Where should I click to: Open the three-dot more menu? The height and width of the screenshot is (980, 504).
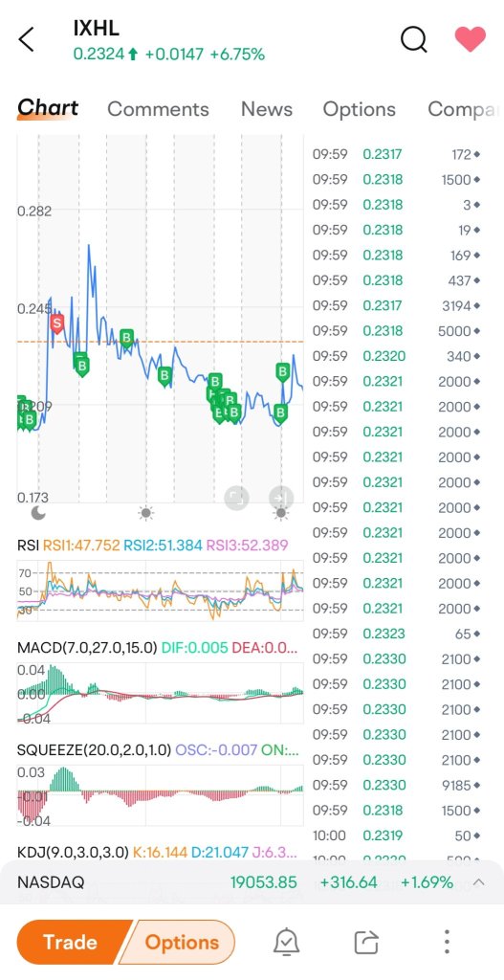tap(447, 942)
